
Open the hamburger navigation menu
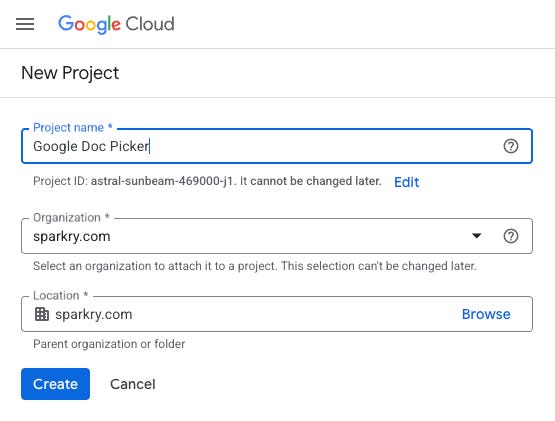coord(25,24)
